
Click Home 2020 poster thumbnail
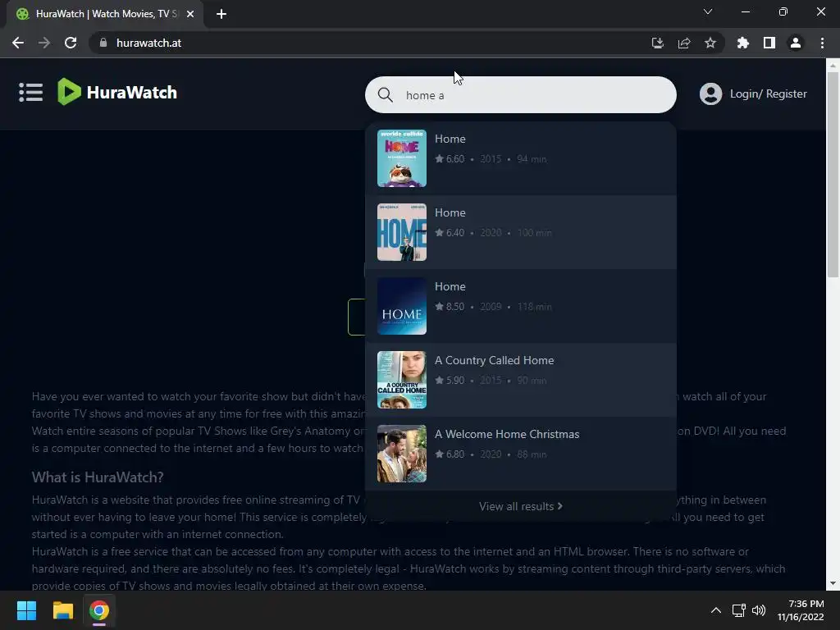click(402, 232)
